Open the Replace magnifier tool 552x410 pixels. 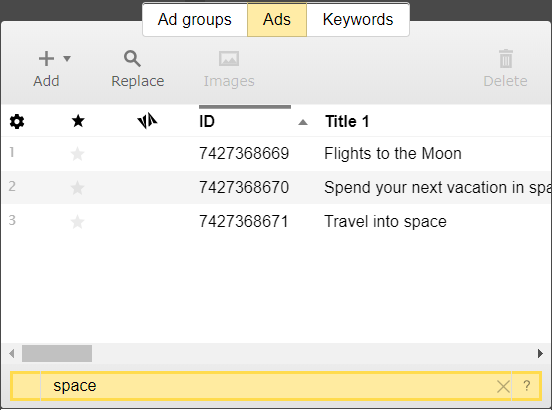(x=132, y=59)
